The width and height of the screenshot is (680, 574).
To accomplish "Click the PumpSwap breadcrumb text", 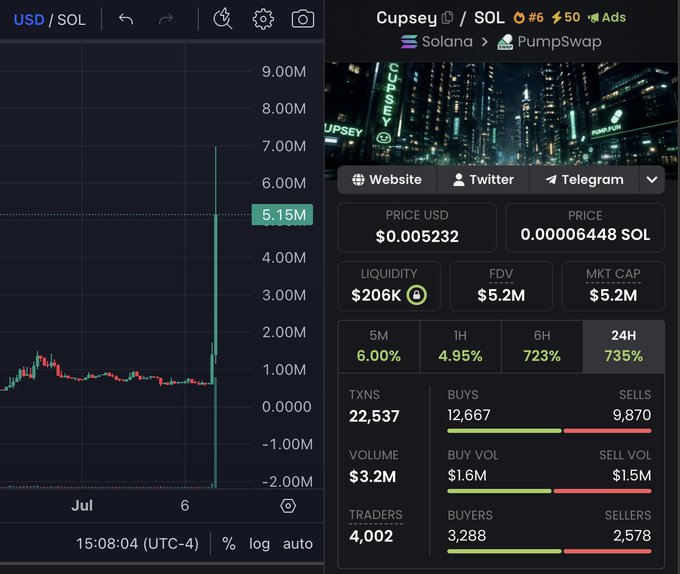I will 559,42.
